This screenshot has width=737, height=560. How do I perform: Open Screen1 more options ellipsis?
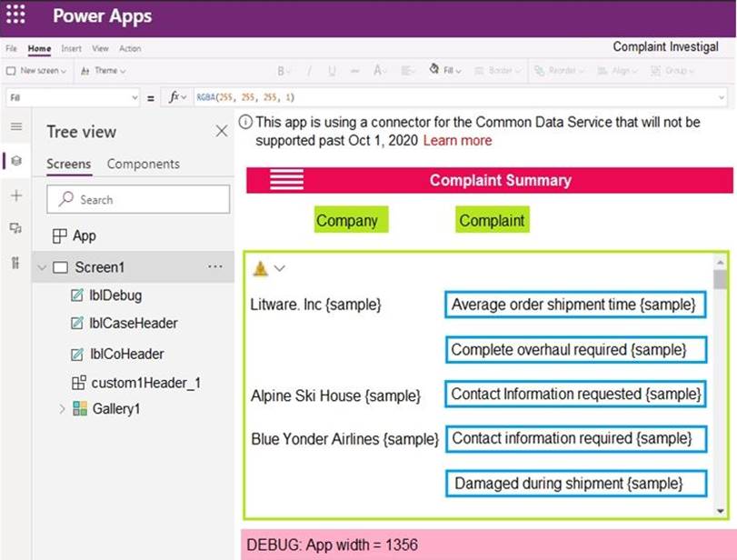[215, 267]
